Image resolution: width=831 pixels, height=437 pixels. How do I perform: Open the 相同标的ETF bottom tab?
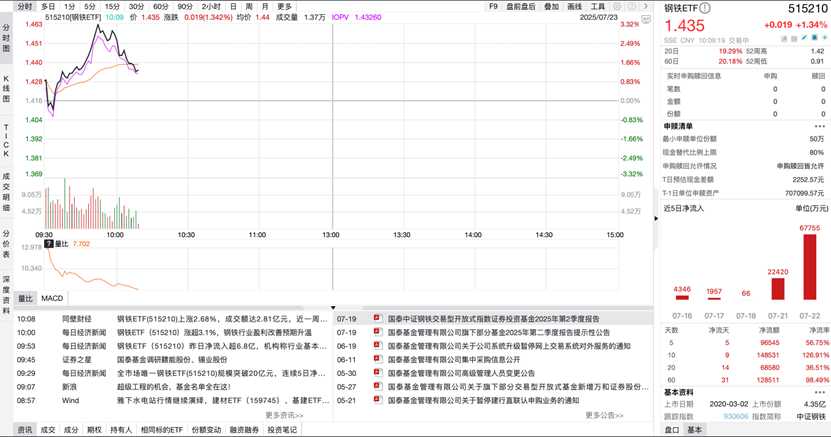162,430
